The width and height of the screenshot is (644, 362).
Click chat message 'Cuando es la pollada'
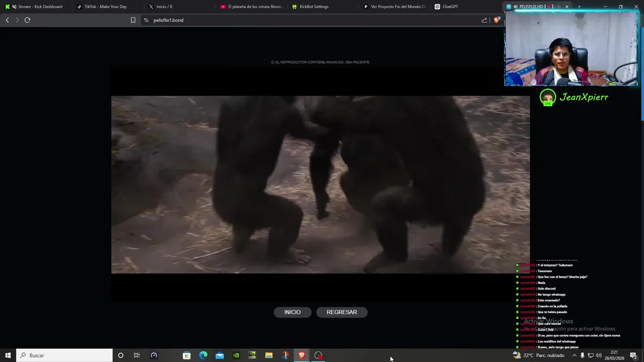coord(552,306)
